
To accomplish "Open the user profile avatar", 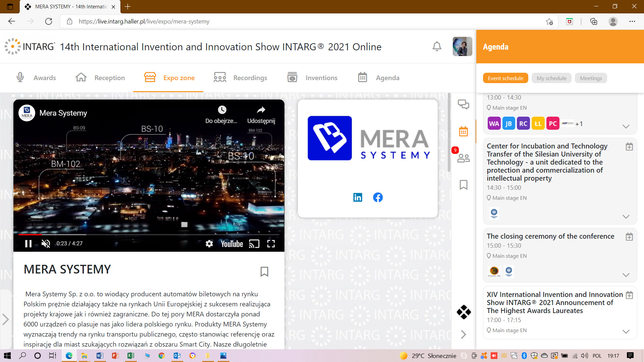I will click(462, 47).
